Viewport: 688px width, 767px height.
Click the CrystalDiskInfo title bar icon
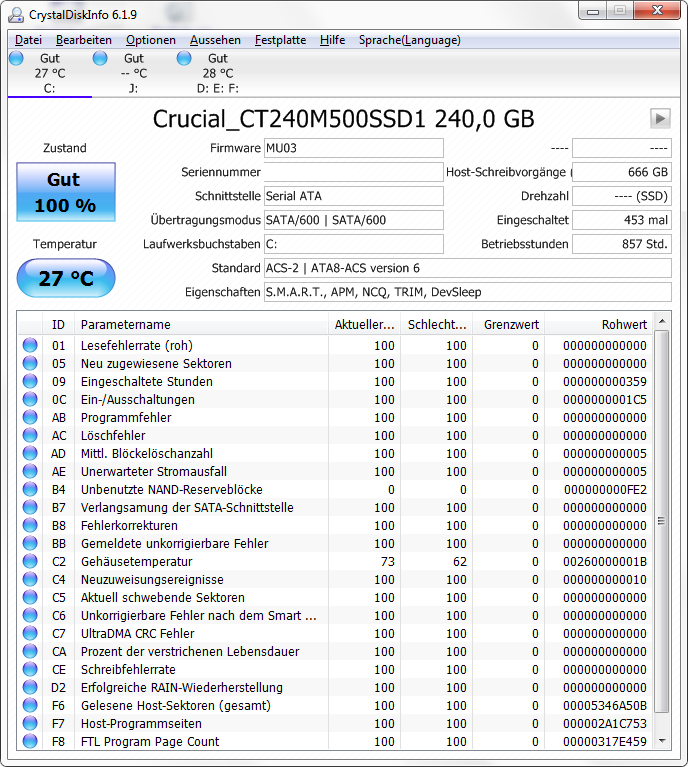coord(16,15)
